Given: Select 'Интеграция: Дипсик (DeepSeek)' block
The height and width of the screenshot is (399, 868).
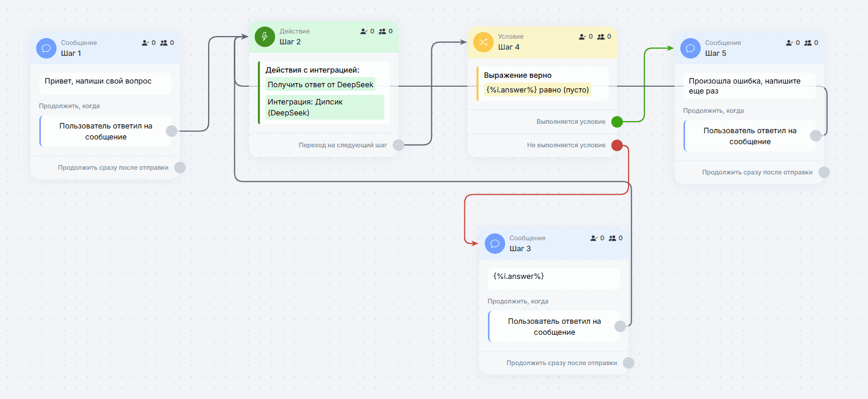Looking at the screenshot, I should click(x=325, y=107).
